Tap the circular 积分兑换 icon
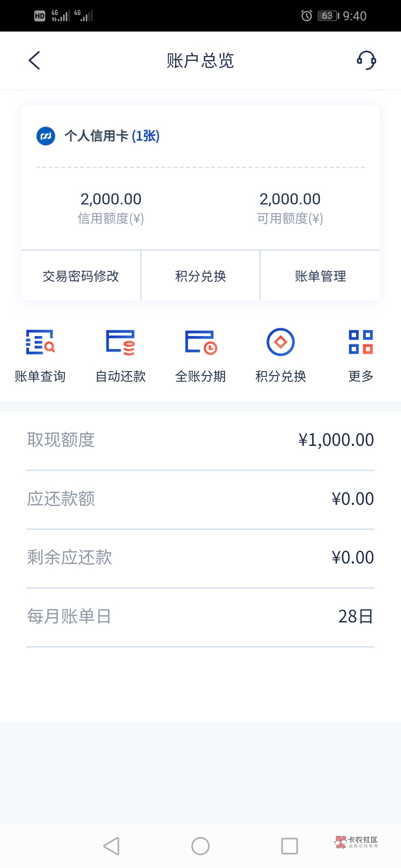The height and width of the screenshot is (868, 401). 281,342
